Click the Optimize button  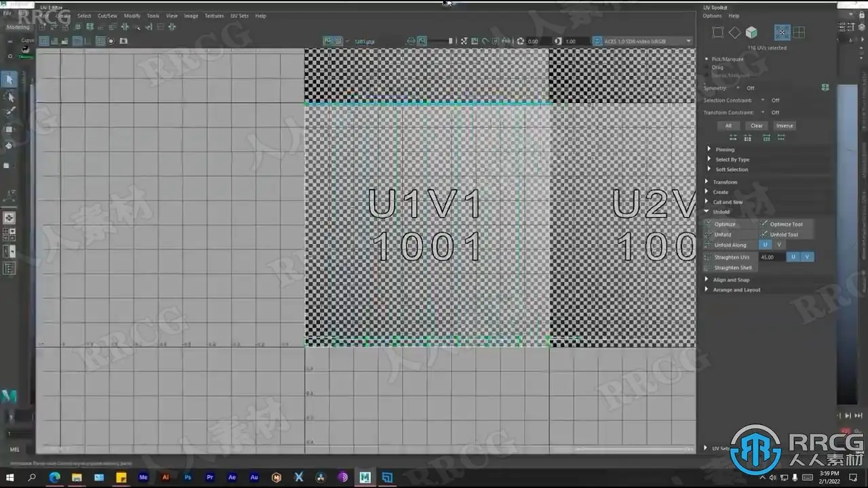(730, 224)
